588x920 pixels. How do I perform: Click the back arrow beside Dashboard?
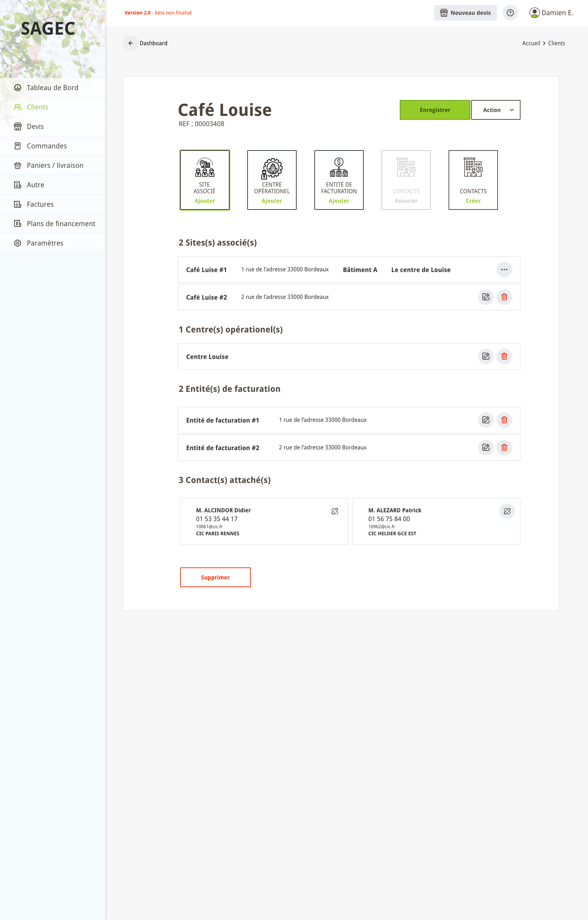(131, 43)
